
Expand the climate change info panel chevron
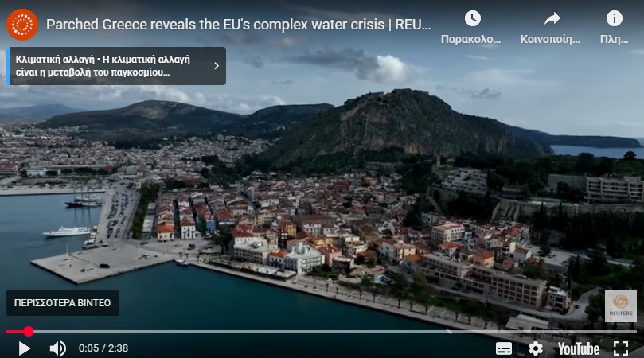click(x=217, y=66)
